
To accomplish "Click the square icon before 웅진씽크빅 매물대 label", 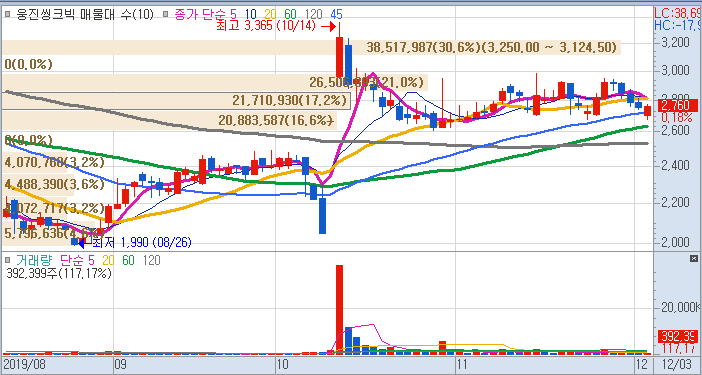I will tap(8, 14).
